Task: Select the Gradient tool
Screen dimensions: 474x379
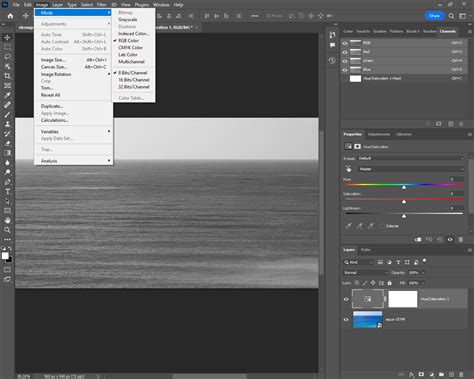Action: (7, 153)
